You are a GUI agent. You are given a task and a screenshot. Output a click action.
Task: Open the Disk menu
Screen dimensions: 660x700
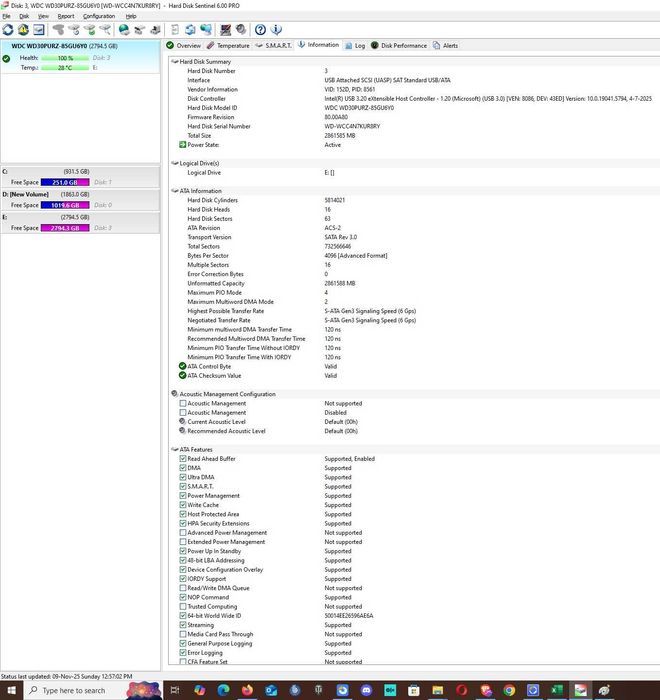coord(24,16)
